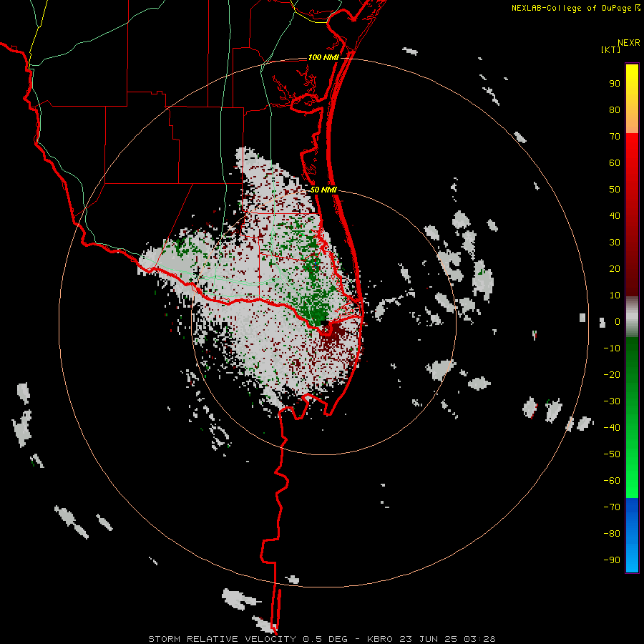The image size is (644, 644).
Task: Click the 90 value on the velocity scale
Action: (x=615, y=84)
